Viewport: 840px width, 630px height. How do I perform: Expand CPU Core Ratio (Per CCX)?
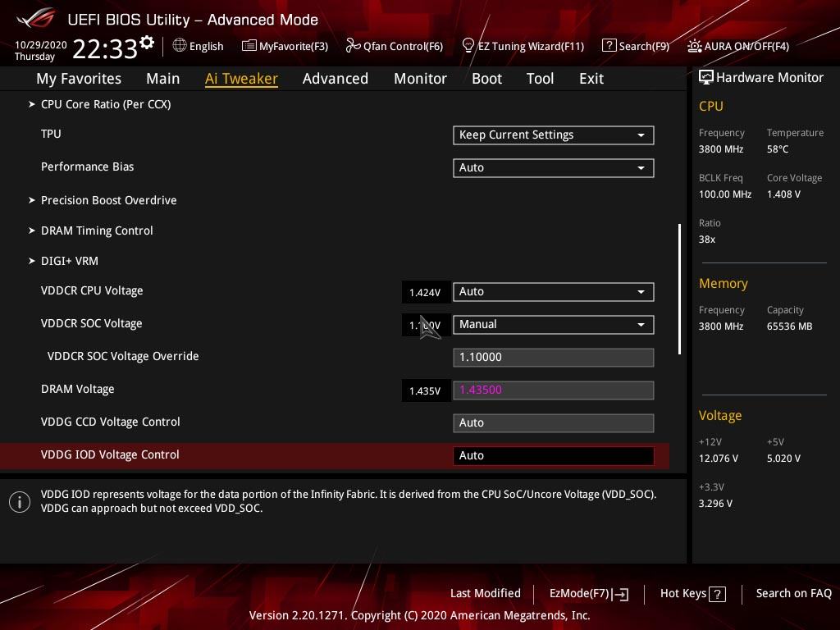point(106,104)
